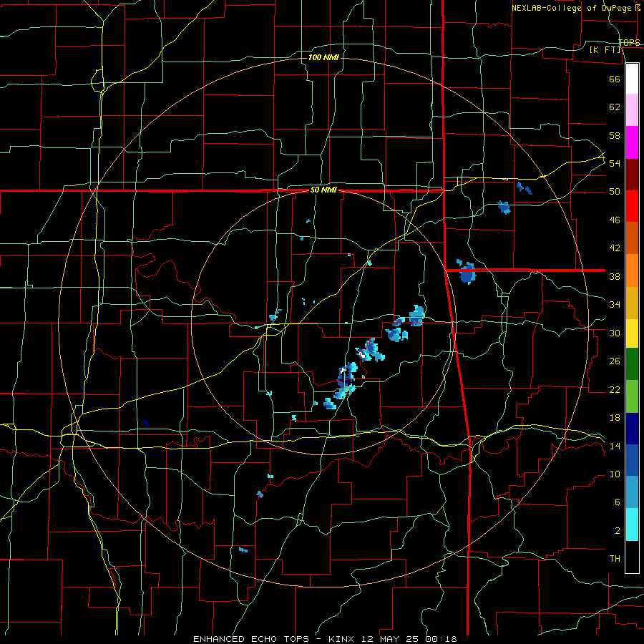Click the black TH threshold swatch

[632, 557]
